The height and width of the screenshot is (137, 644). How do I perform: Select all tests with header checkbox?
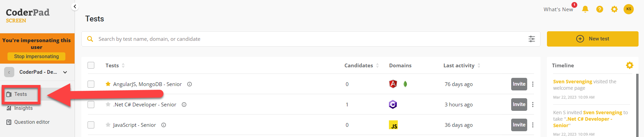(91, 65)
